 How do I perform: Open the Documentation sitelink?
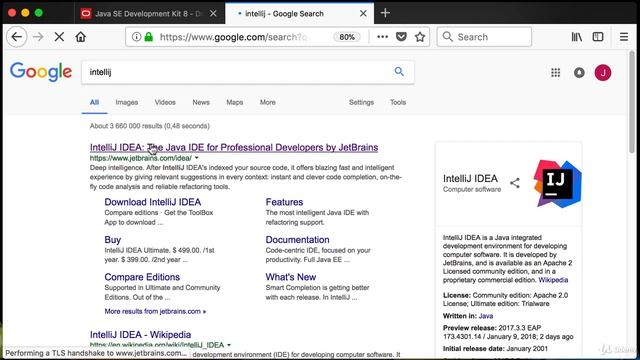click(x=297, y=240)
